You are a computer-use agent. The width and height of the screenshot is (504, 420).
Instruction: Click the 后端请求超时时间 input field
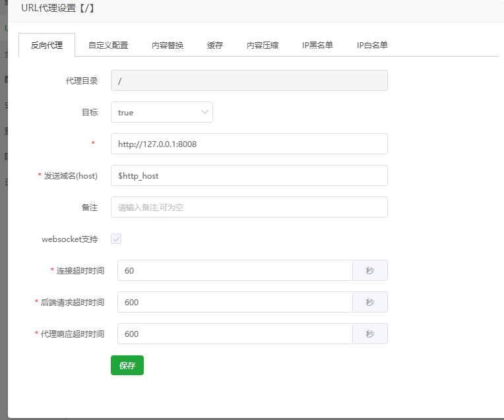(x=235, y=302)
